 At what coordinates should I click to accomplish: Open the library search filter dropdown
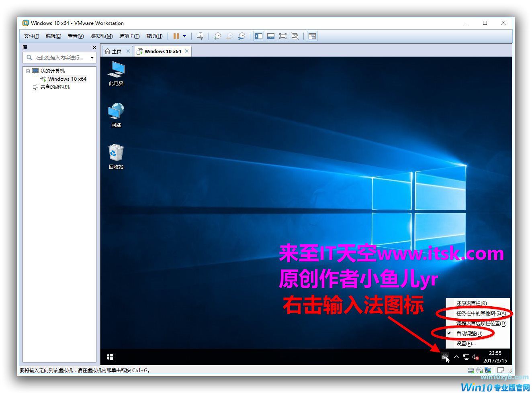[x=92, y=58]
